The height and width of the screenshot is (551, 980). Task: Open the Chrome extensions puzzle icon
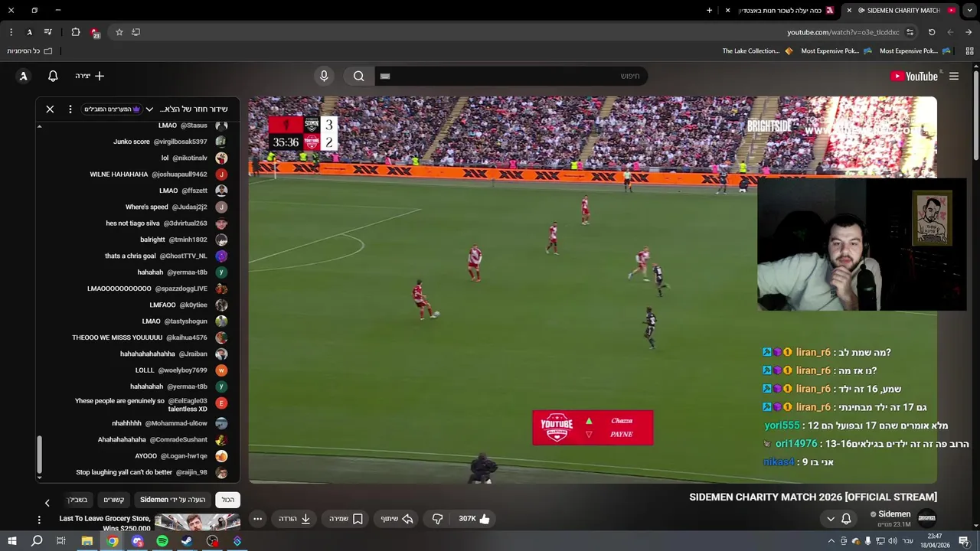coord(75,32)
